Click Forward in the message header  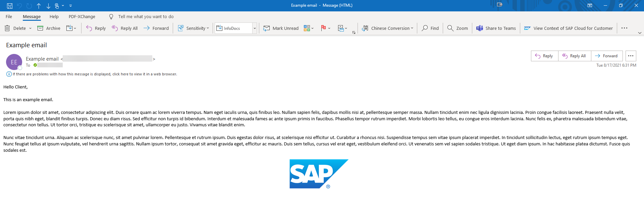pyautogui.click(x=607, y=56)
